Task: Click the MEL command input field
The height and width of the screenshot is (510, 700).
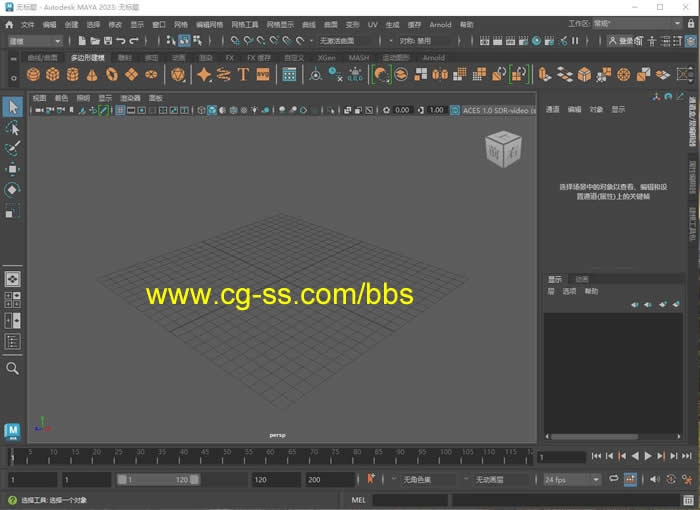Action: click(x=410, y=500)
